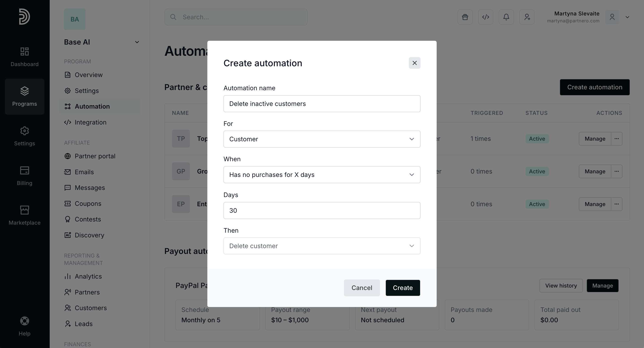Select Partner portal in the sidebar

pyautogui.click(x=95, y=156)
